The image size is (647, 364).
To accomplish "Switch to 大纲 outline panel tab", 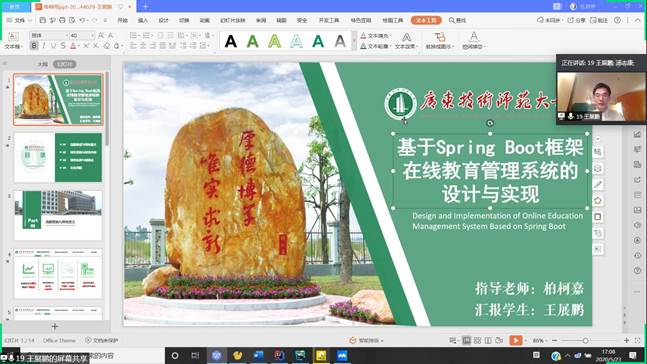I will (x=43, y=64).
